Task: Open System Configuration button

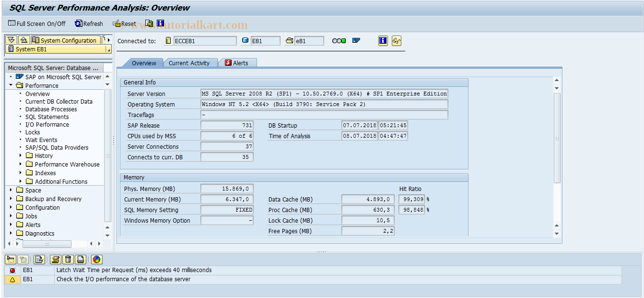Action: [x=66, y=40]
